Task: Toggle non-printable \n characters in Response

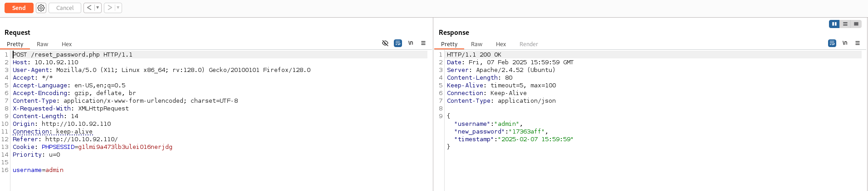Action: (845, 43)
